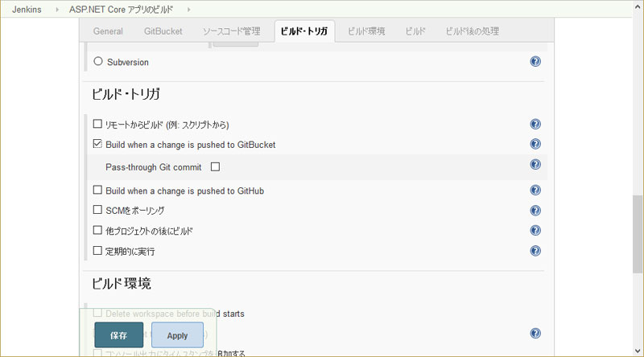
Task: Click the scrollbar down arrow
Action: (638, 351)
